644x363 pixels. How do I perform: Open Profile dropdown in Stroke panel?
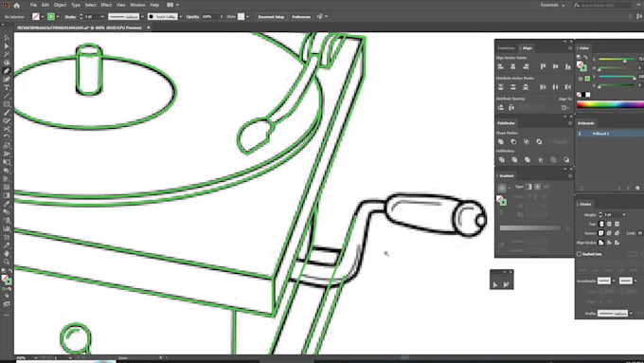point(631,314)
